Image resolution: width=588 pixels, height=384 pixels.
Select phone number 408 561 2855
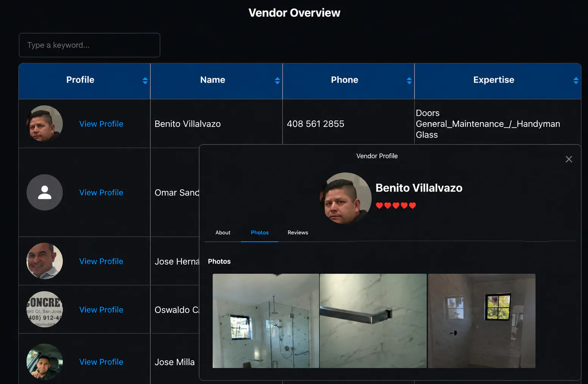point(316,124)
